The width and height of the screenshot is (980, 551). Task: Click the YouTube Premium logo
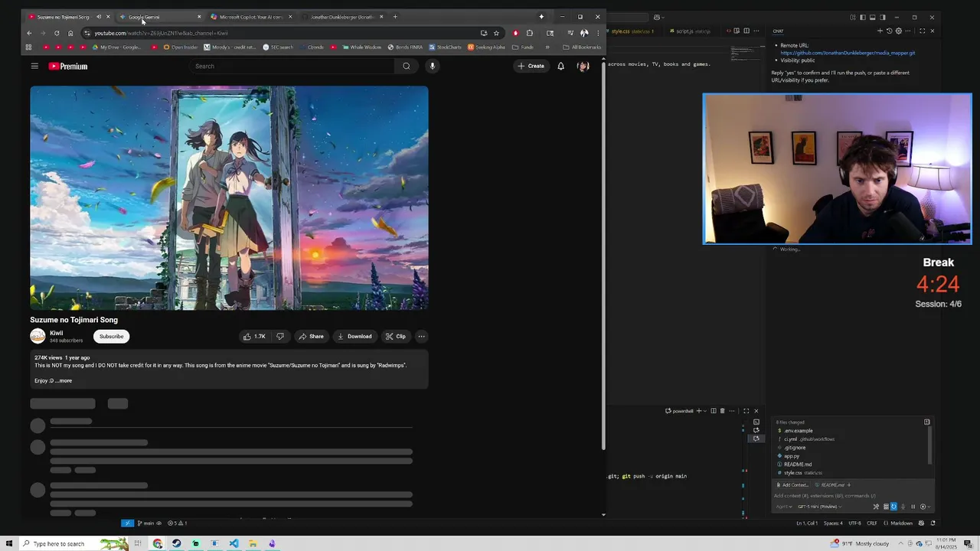tap(68, 67)
